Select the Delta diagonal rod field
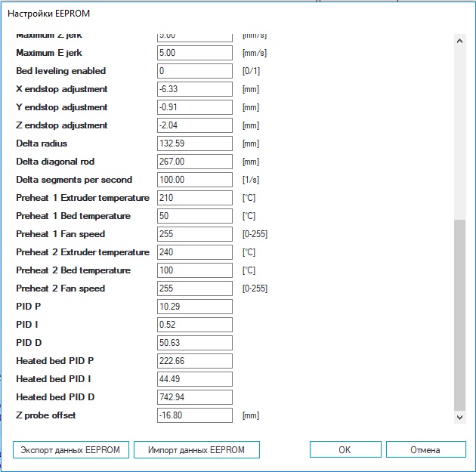This screenshot has width=476, height=472. (x=195, y=162)
